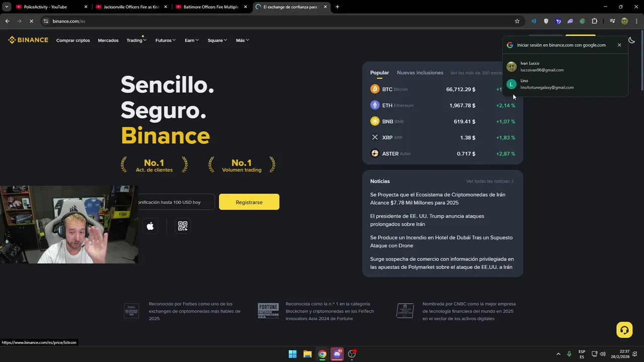
Task: Open File Explorer from taskbar
Action: (307, 354)
